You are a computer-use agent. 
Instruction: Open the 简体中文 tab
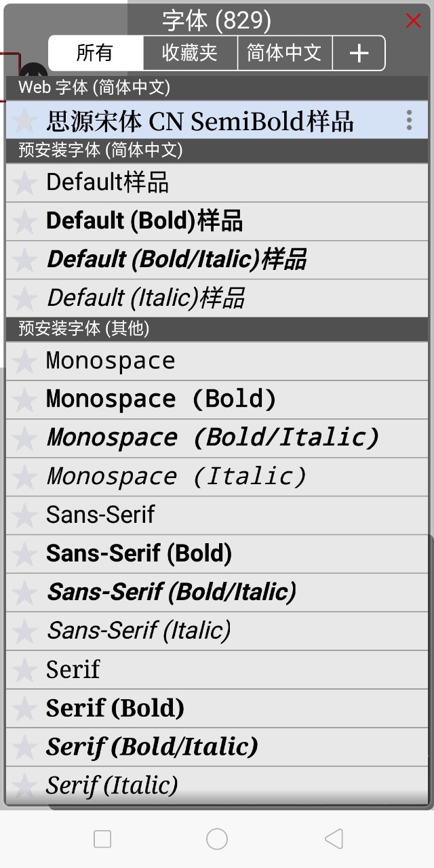[284, 53]
